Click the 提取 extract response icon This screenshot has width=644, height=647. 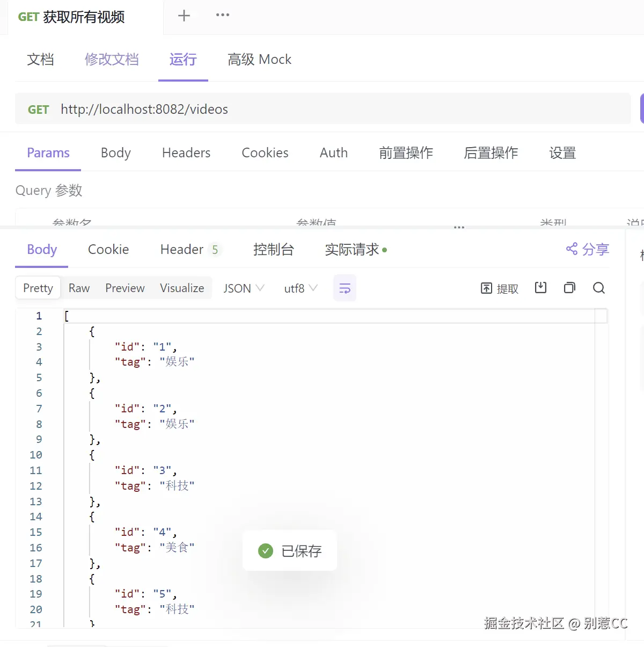[x=499, y=288]
